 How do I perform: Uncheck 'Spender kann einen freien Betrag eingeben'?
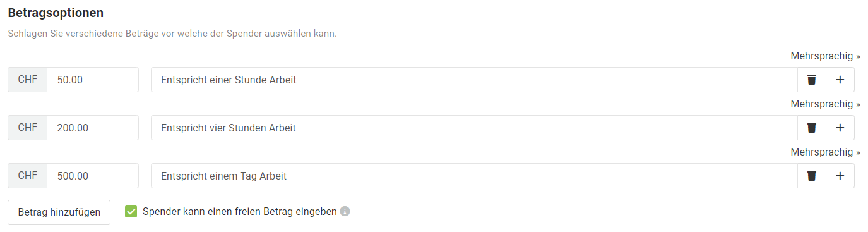coord(131,212)
